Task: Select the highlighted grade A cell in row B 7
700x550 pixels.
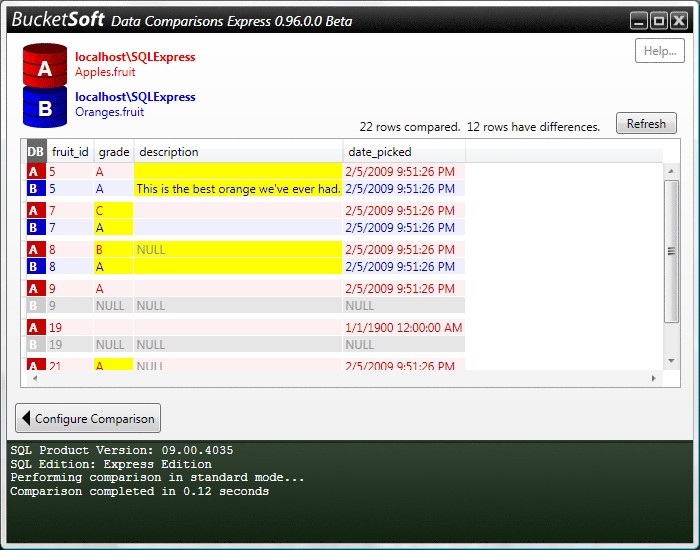Action: [113, 227]
